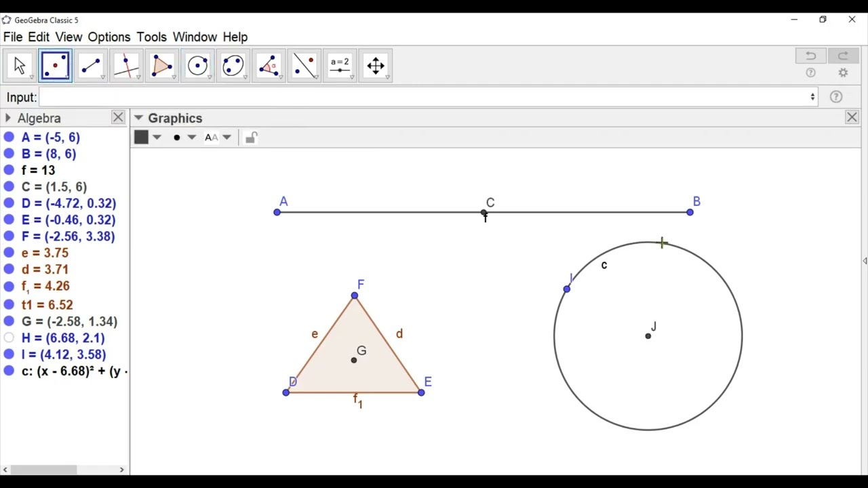Viewport: 868px width, 488px height.
Task: Open the File menu
Action: (x=13, y=37)
